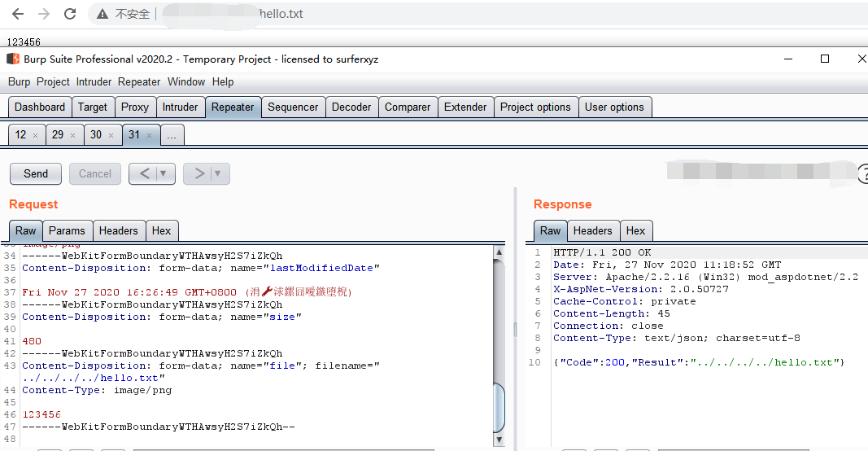
Task: Open the Repeater menu
Action: tap(139, 82)
